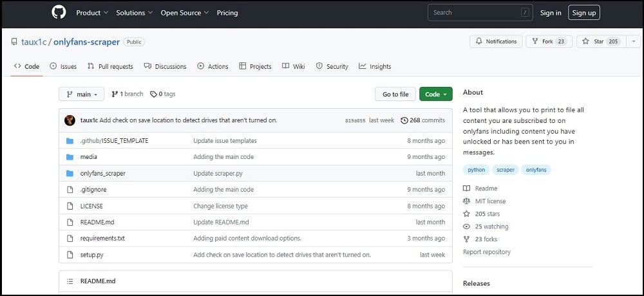Open the Product dropdown menu
Screen dimensions: 644x296
coord(92,13)
